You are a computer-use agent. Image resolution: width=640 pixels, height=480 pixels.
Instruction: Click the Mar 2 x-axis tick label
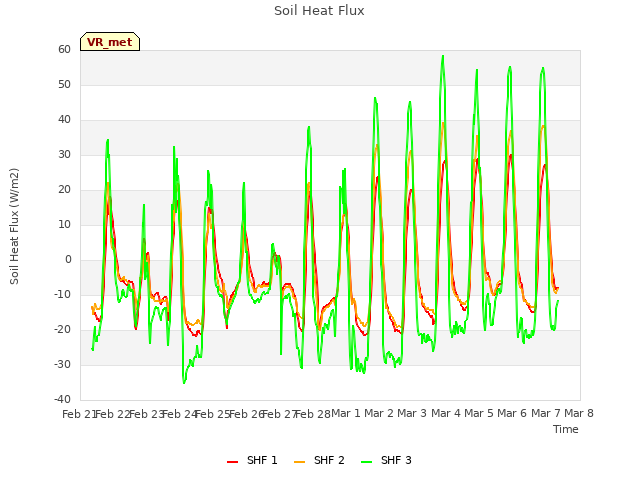pyautogui.click(x=379, y=413)
